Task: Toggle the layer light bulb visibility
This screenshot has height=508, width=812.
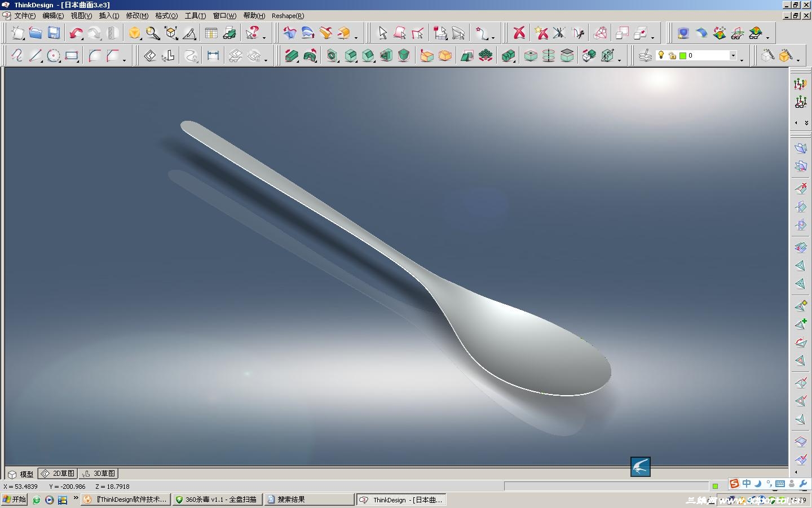Action: point(661,55)
